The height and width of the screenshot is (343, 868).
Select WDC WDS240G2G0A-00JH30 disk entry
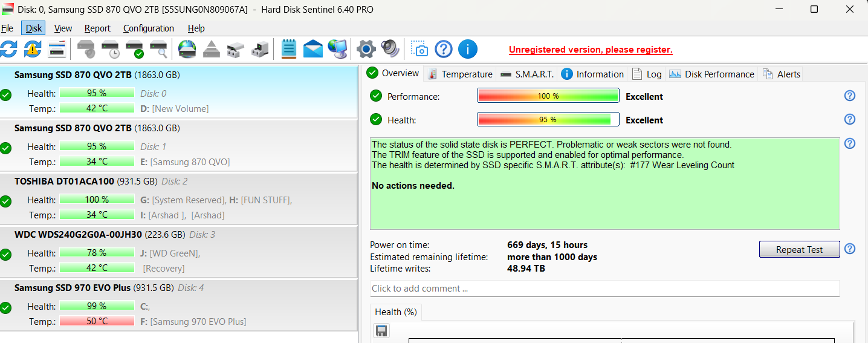tap(179, 252)
